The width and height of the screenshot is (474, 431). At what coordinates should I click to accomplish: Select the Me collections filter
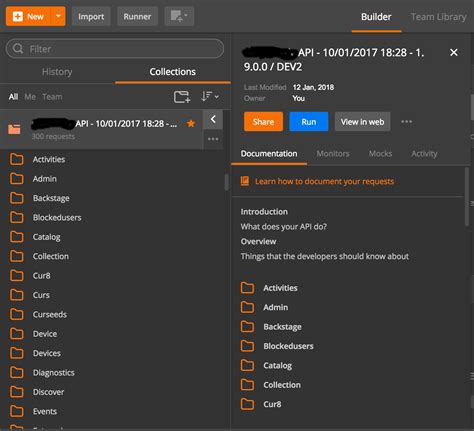click(x=30, y=97)
